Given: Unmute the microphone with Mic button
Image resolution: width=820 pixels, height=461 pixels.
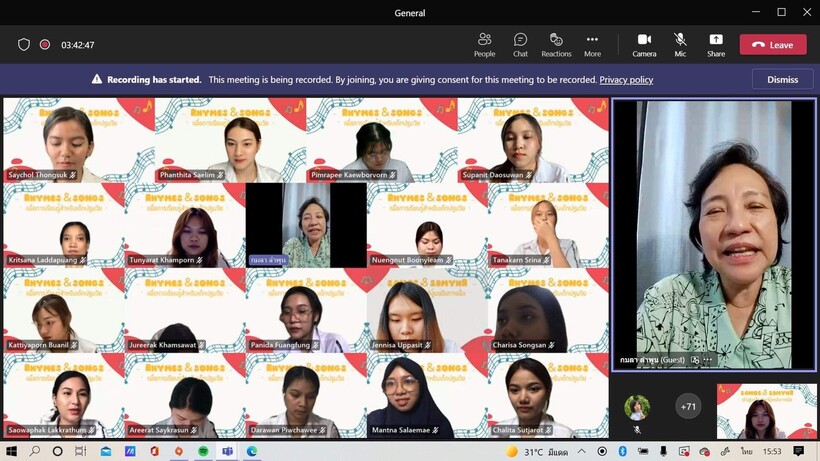Looking at the screenshot, I should point(680,44).
